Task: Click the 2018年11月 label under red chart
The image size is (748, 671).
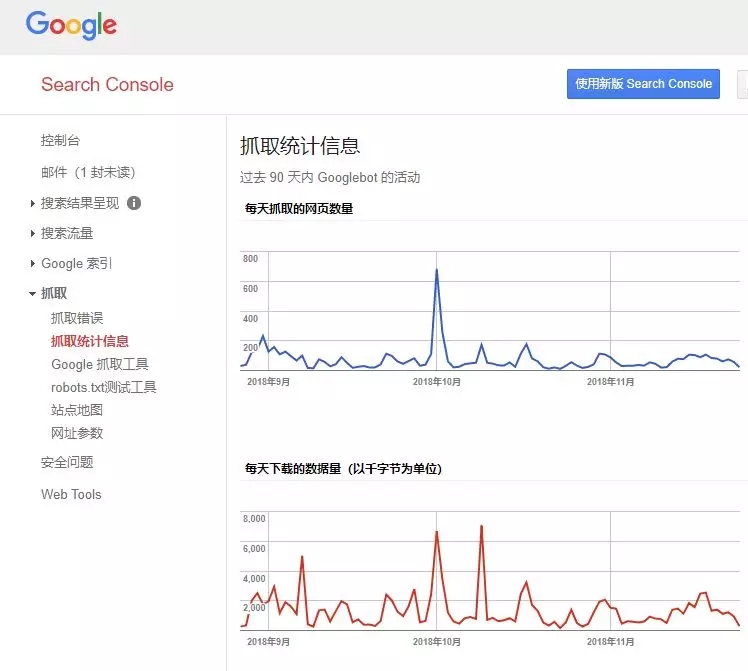Action: 610,641
